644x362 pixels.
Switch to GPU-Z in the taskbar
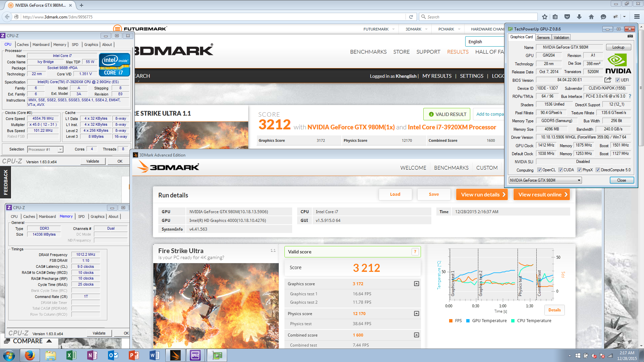217,355
